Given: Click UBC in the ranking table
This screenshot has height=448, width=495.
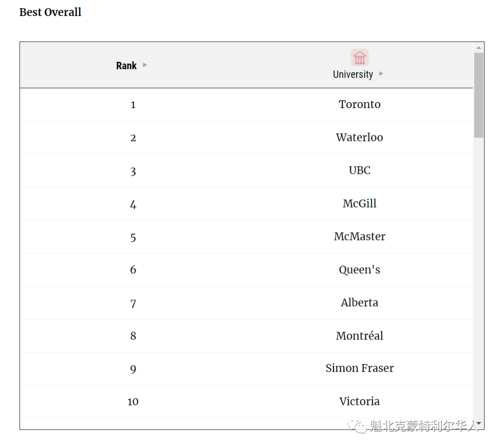Looking at the screenshot, I should pos(359,170).
